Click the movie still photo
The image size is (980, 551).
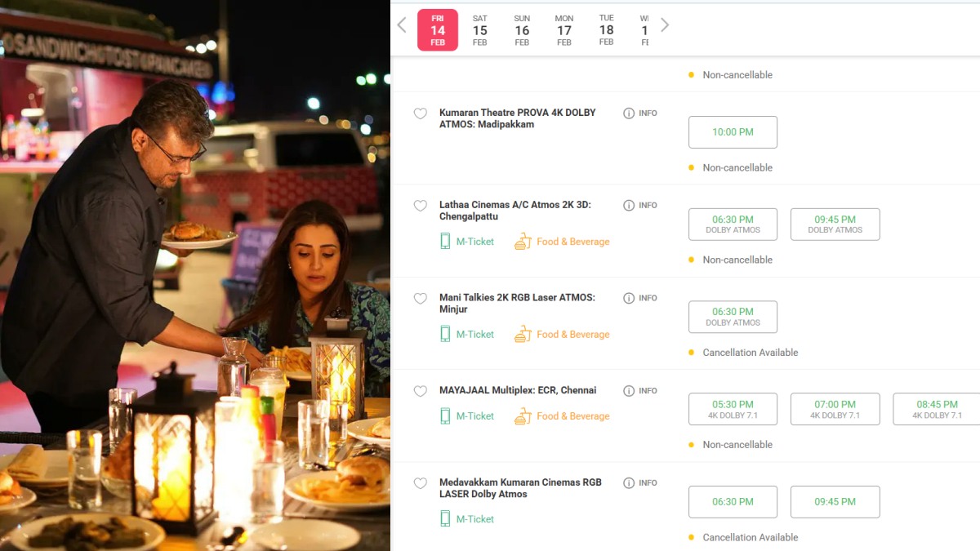[195, 275]
